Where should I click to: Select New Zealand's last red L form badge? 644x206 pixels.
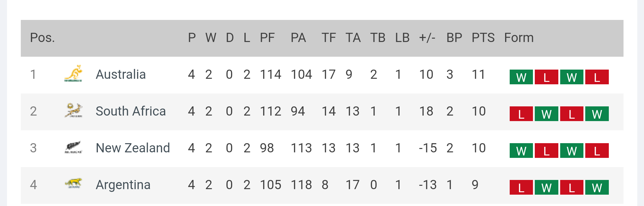(x=597, y=151)
